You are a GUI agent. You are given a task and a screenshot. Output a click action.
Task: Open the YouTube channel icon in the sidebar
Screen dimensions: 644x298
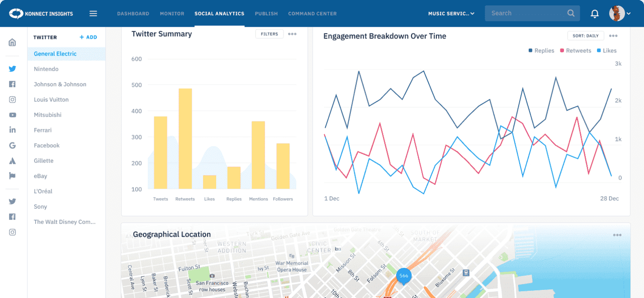[12, 115]
